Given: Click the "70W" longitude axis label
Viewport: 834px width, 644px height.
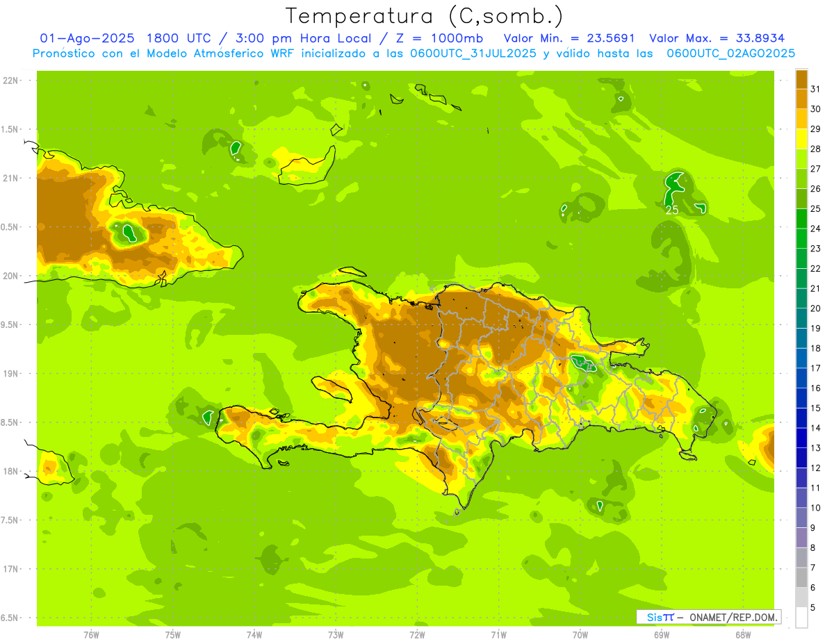Looking at the screenshot, I should (x=580, y=635).
